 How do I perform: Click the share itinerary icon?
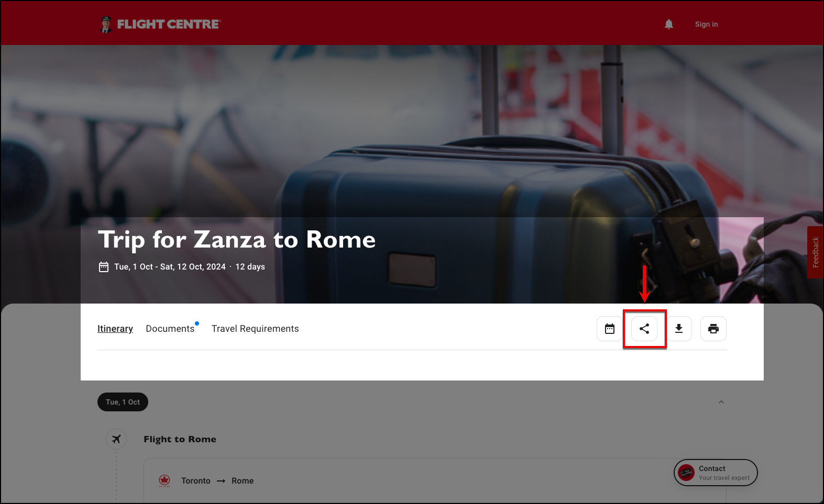point(644,329)
